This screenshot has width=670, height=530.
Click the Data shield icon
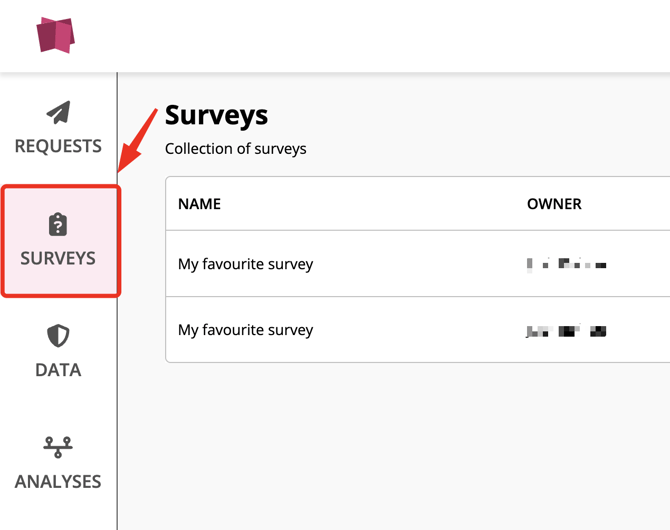tap(58, 336)
